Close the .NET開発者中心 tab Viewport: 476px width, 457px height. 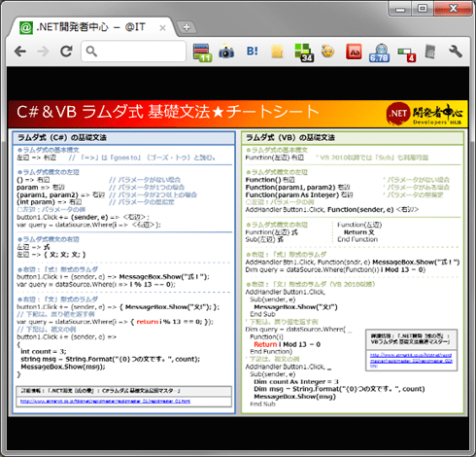tap(162, 28)
